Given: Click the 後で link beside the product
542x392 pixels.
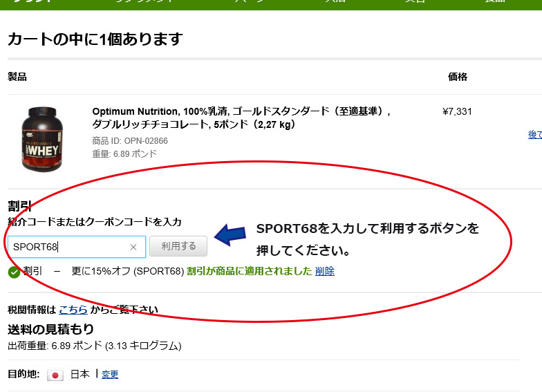Looking at the screenshot, I should coord(535,135).
